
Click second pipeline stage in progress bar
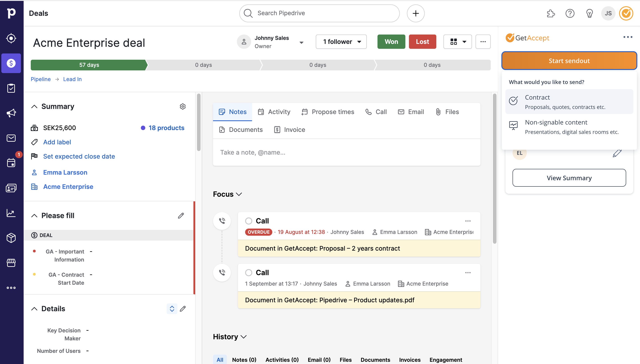(x=203, y=65)
